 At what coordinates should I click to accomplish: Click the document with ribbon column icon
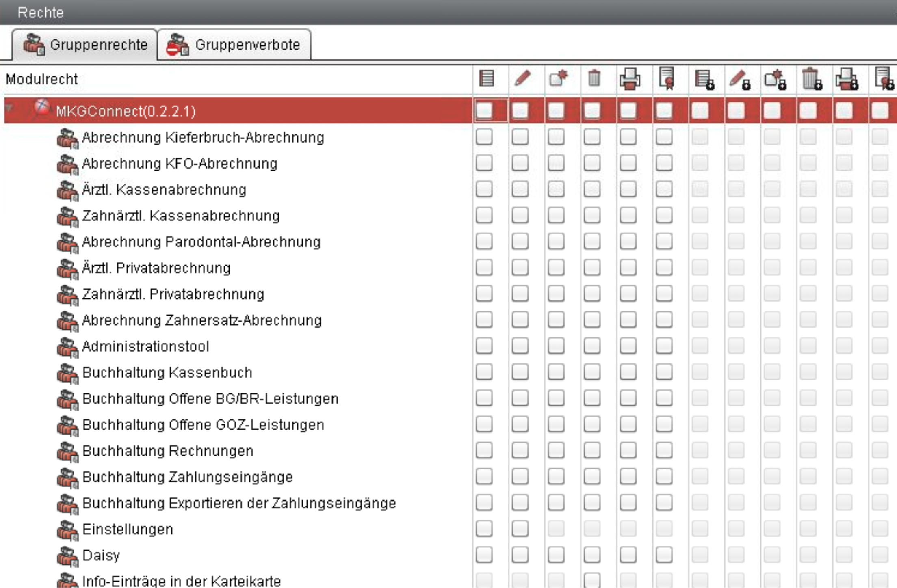666,78
